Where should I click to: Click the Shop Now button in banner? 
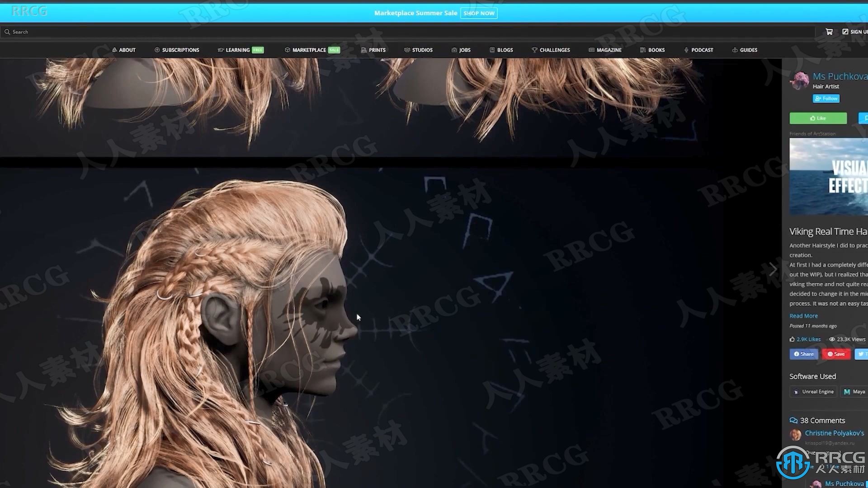click(x=478, y=13)
